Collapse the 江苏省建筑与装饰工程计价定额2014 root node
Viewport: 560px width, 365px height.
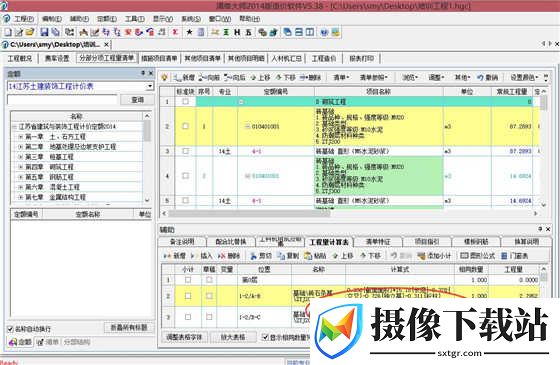[x=15, y=127]
